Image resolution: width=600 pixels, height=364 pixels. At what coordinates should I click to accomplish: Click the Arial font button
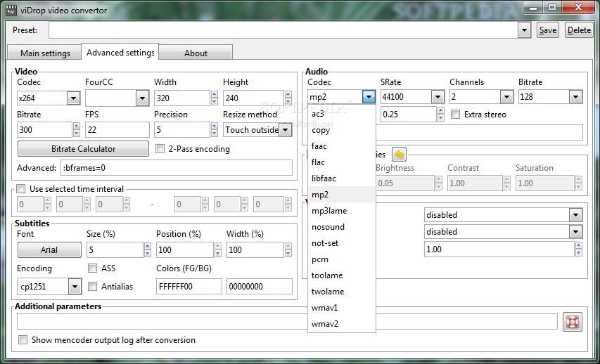click(x=49, y=249)
